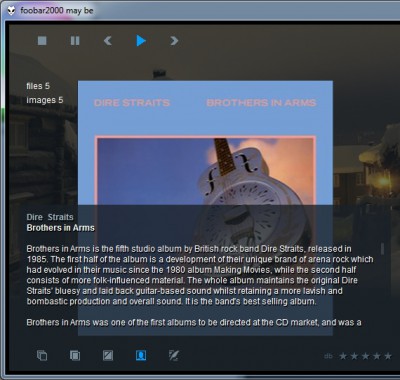Screen dimensions: 400x380
Task: Stop playback with the square button
Action: click(x=42, y=41)
